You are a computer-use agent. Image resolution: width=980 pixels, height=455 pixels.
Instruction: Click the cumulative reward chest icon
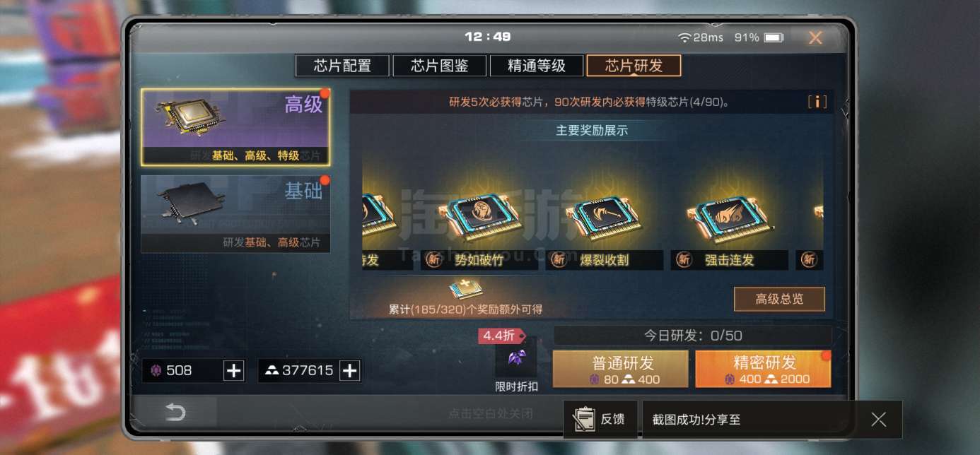coord(465,290)
